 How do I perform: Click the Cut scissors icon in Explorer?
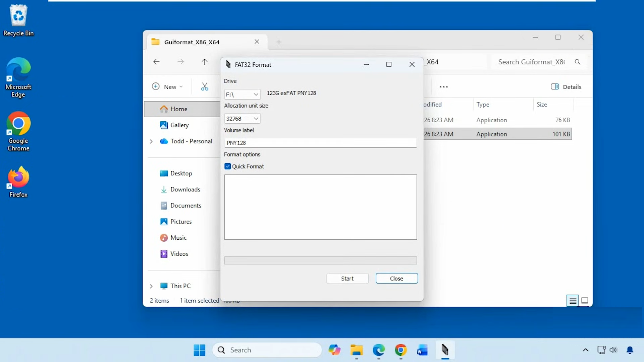[x=205, y=87]
